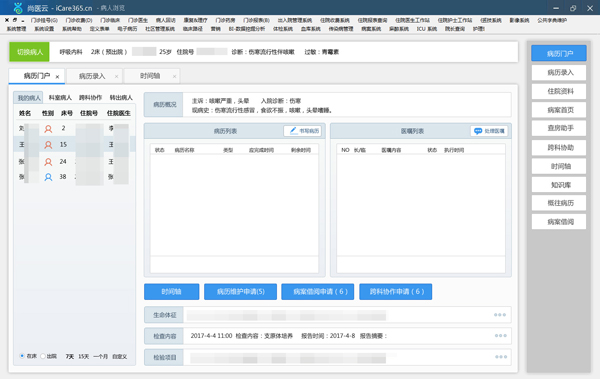Close the 病历门户 tab with its x
The width and height of the screenshot is (600, 379).
(57, 77)
